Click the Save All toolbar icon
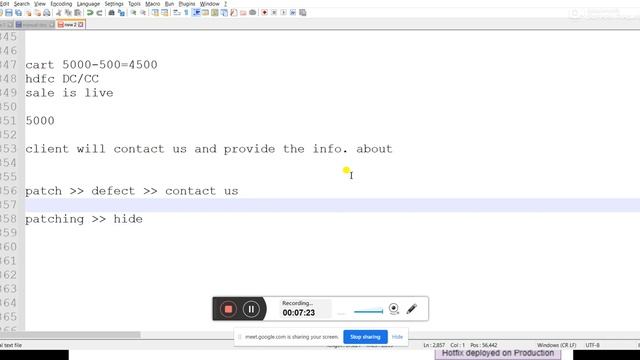The width and height of the screenshot is (640, 360). [x=18, y=13]
